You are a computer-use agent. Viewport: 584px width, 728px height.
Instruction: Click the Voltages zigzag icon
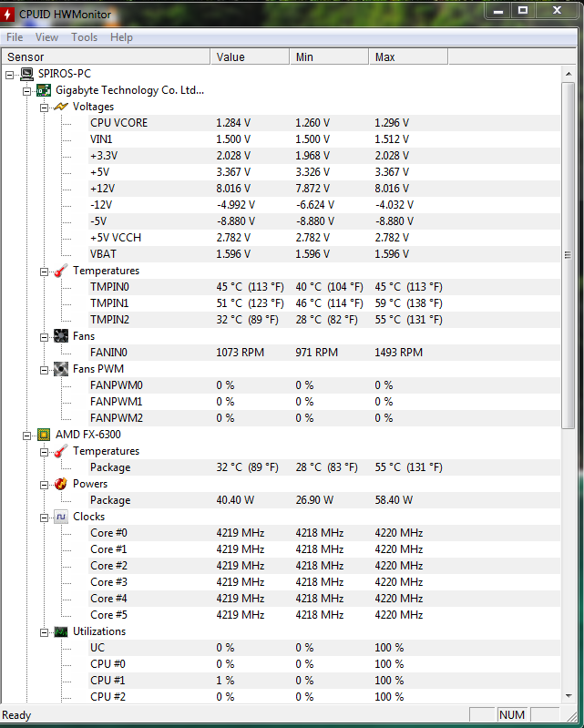coord(61,107)
